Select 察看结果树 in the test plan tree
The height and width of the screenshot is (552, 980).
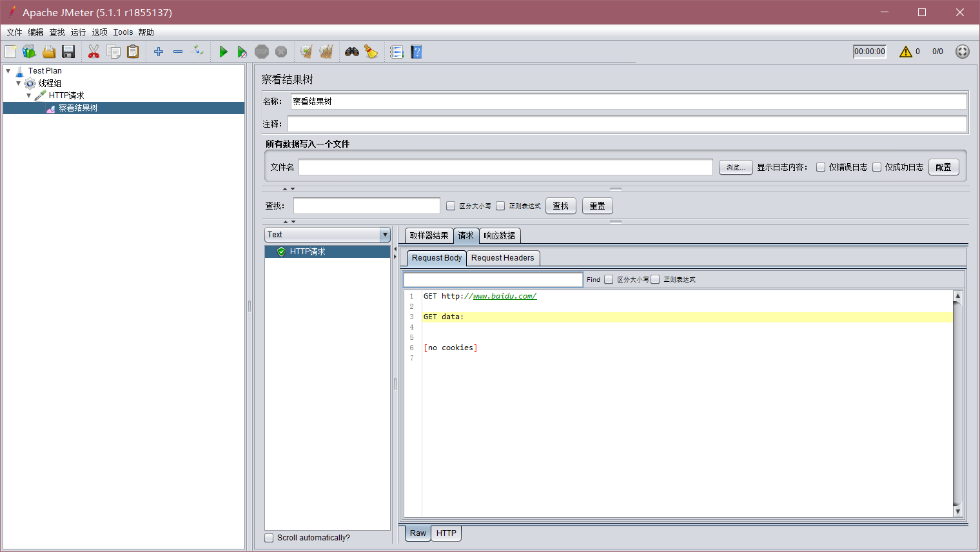pos(78,108)
